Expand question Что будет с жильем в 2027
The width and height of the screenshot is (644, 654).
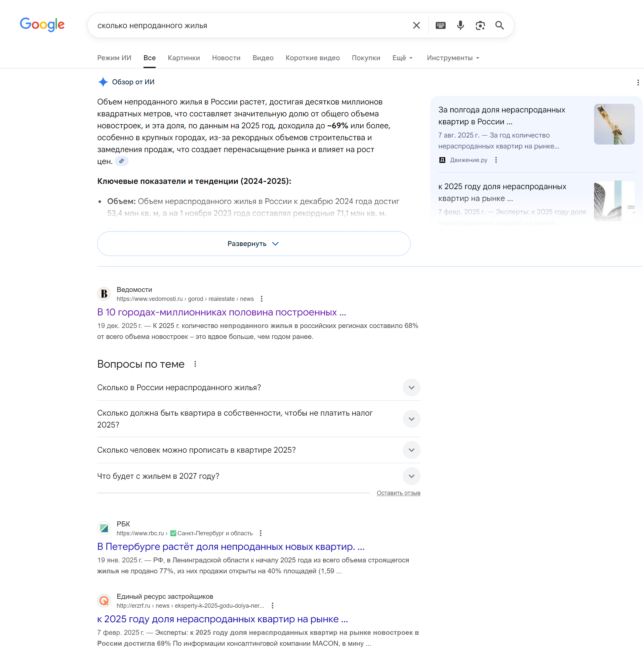259,476
